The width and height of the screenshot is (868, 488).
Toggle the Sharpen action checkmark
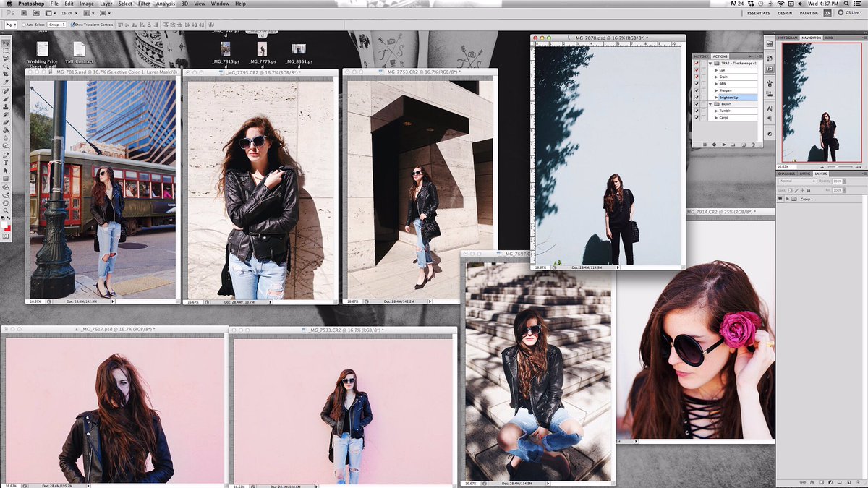click(x=697, y=90)
